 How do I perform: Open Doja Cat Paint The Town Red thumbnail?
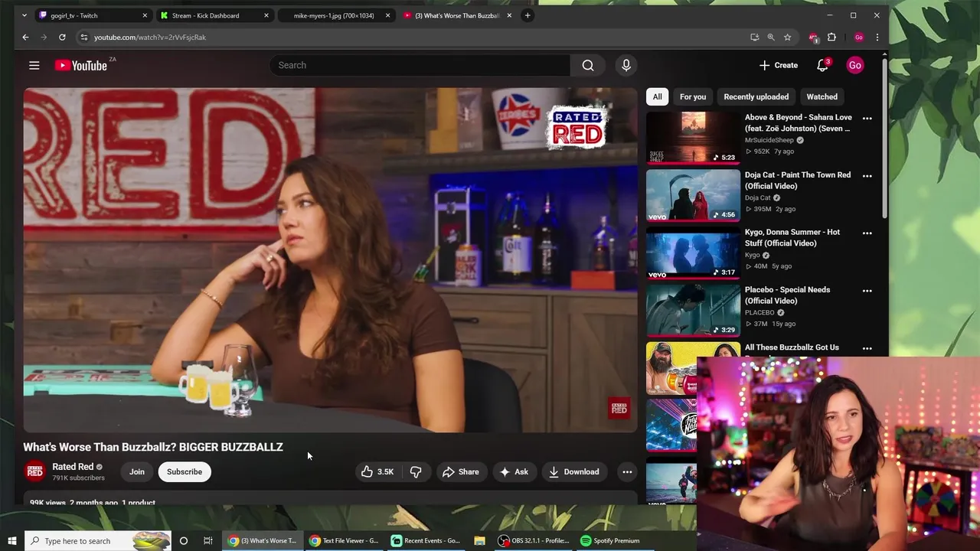point(693,195)
